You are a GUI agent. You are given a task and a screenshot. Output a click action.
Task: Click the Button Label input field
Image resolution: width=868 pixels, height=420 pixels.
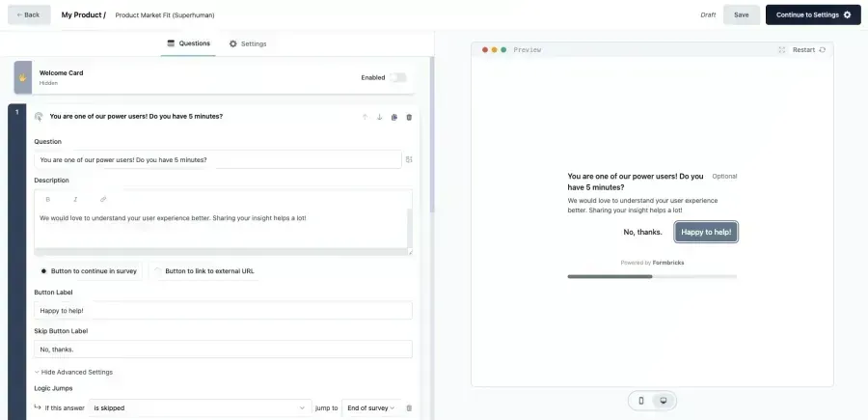223,310
